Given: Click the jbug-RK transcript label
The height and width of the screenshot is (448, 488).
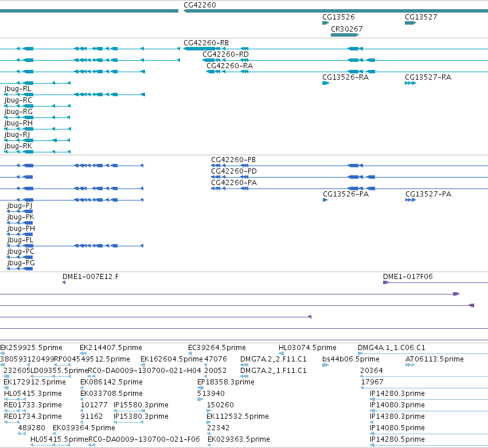Looking at the screenshot, I should [x=18, y=146].
